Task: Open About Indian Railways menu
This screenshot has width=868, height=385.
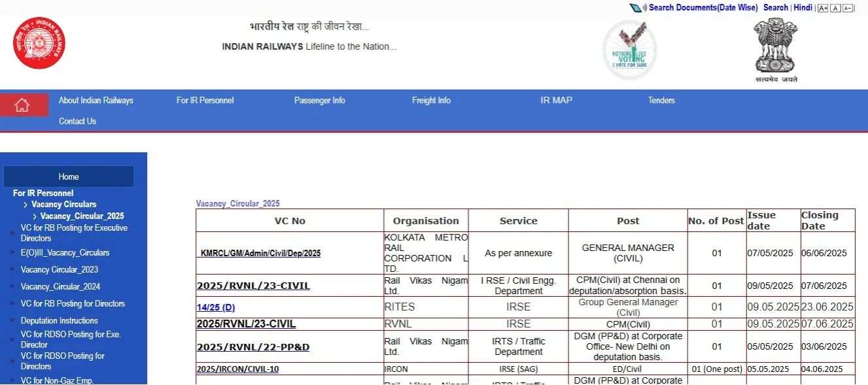Action: [96, 101]
